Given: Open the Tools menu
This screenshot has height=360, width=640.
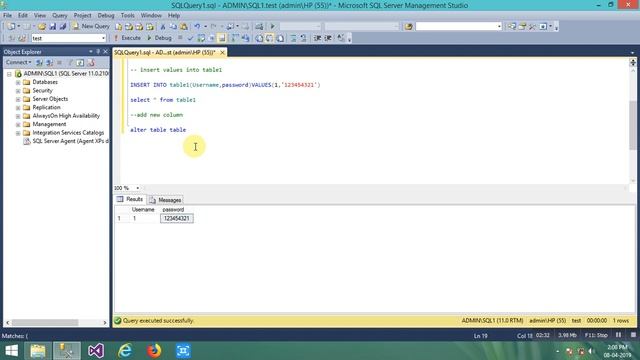Looking at the screenshot, I should click(x=127, y=16).
